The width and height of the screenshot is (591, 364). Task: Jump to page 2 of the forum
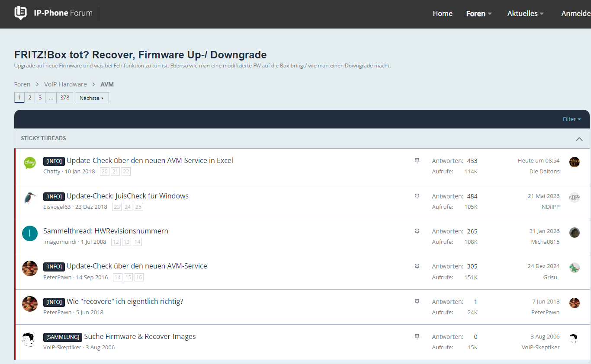pos(30,98)
